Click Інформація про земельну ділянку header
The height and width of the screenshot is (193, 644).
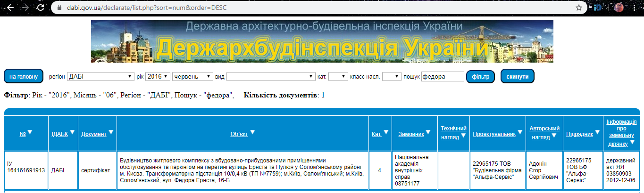621,133
